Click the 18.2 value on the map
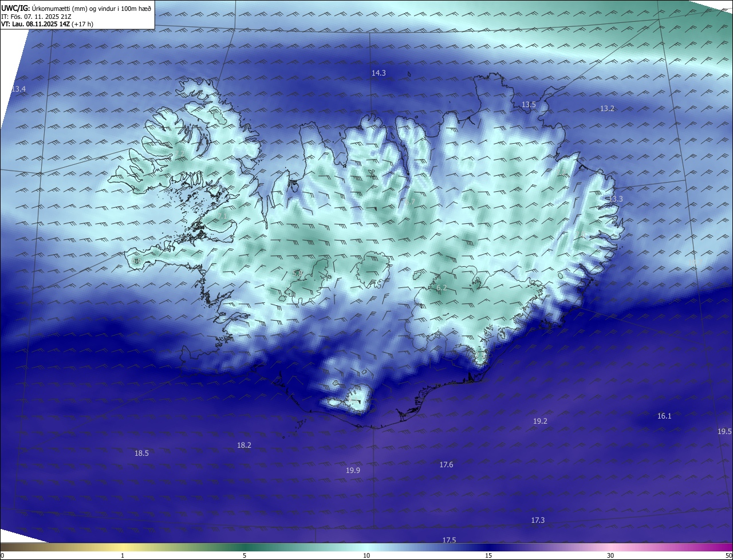The width and height of the screenshot is (733, 560). (244, 445)
